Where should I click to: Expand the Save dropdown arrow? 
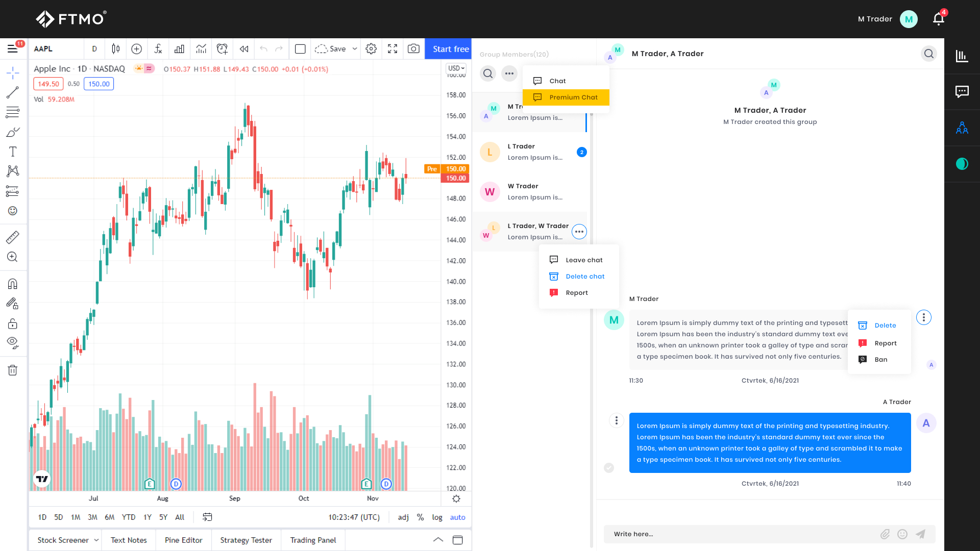[x=355, y=49]
